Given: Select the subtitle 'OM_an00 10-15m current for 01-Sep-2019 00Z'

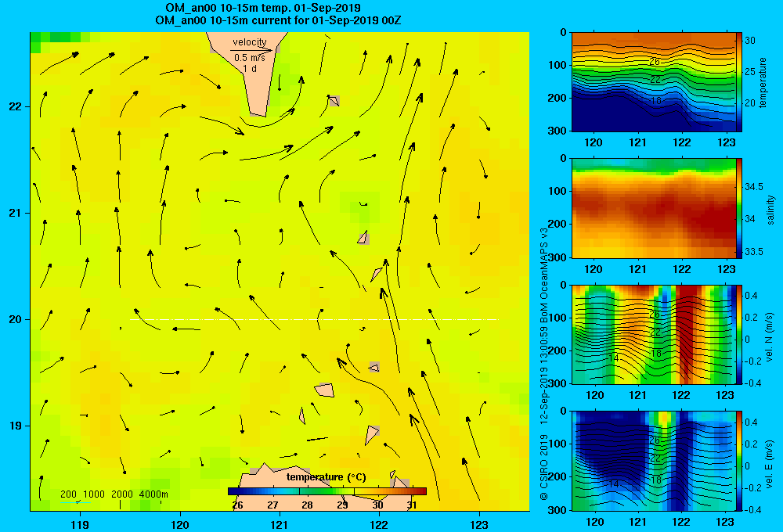Looking at the screenshot, I should [278, 20].
